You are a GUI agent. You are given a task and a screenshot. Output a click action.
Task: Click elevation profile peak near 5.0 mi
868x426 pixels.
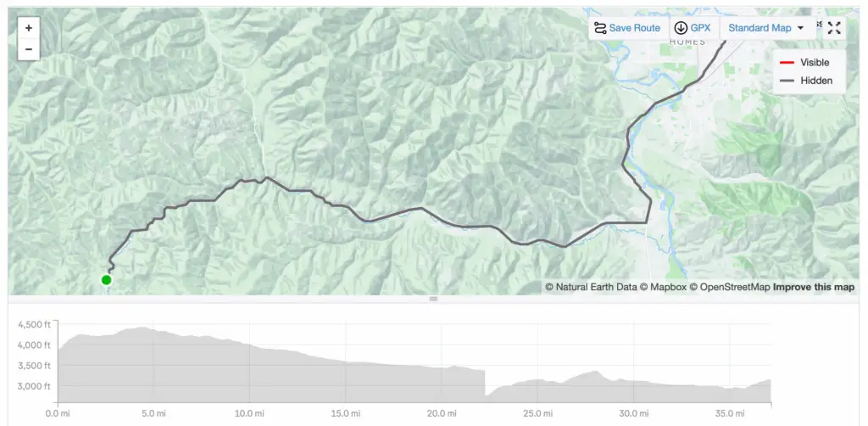[142, 328]
